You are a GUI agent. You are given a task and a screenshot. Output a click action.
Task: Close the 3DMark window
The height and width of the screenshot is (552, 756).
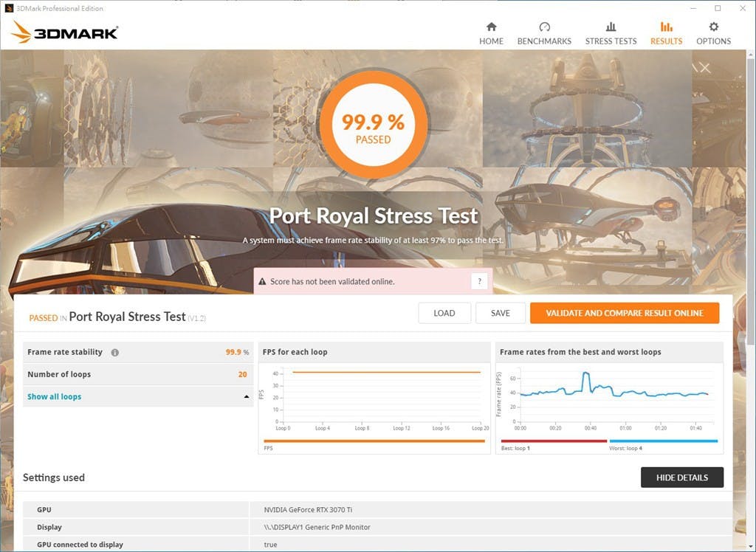pos(743,8)
